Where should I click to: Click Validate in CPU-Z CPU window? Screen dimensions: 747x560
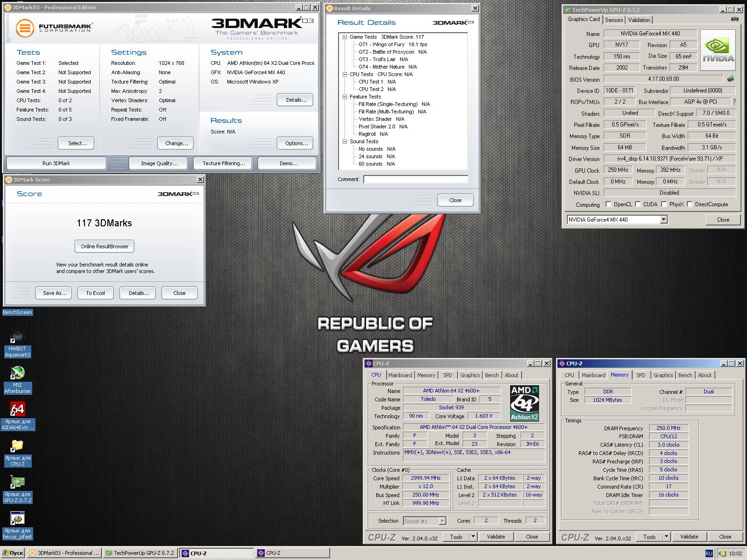[496, 537]
